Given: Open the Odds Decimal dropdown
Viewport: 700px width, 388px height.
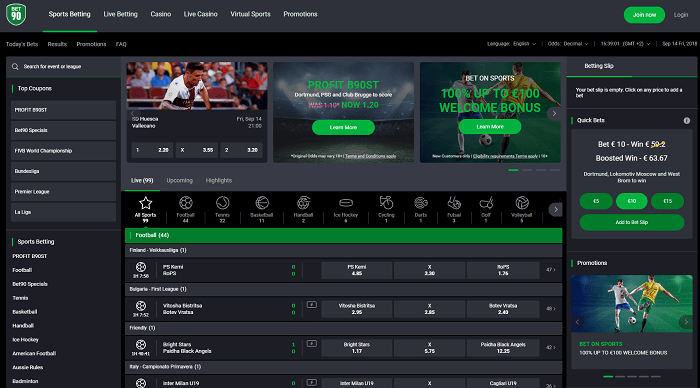Looking at the screenshot, I should [568, 44].
